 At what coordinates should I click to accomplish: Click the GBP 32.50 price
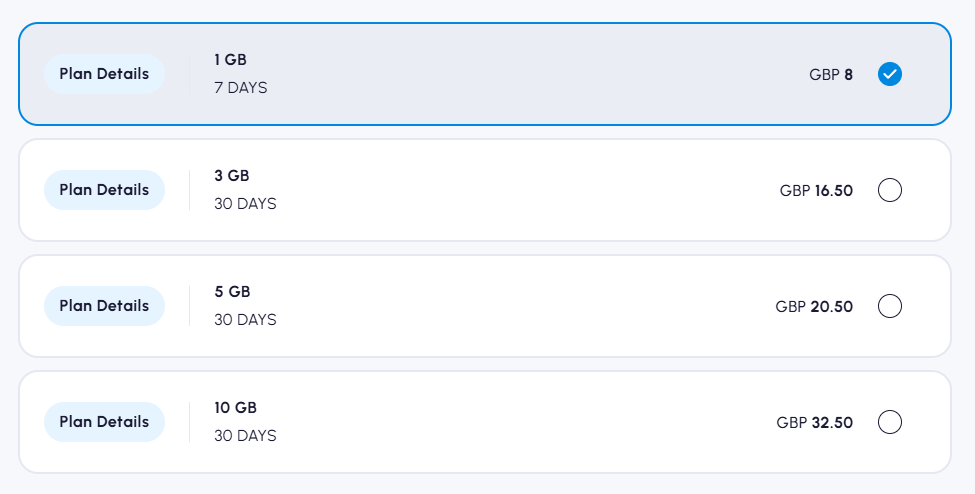pyautogui.click(x=814, y=422)
